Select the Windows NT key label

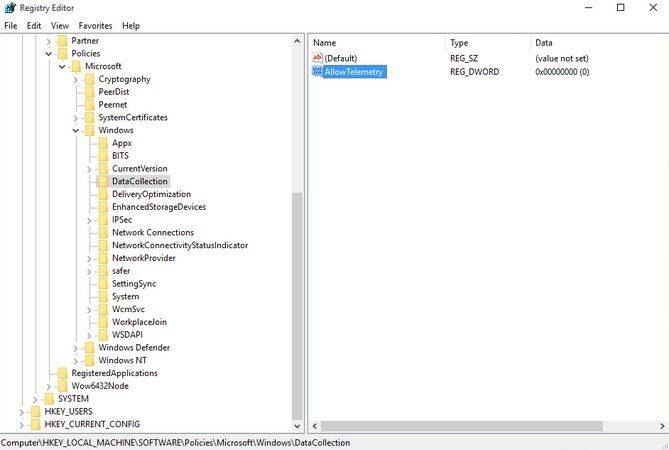(122, 360)
